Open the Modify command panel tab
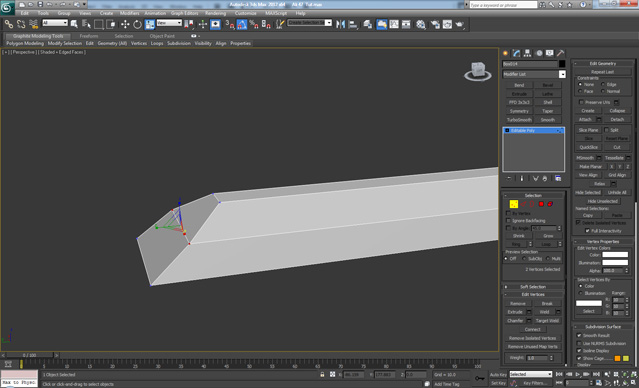This screenshot has height=388, width=639. [x=516, y=53]
